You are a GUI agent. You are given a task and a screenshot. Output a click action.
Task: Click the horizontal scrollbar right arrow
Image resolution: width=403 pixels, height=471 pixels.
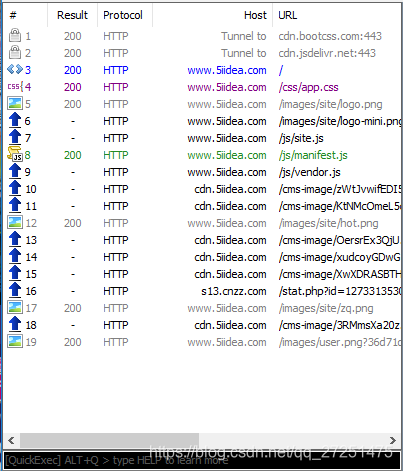pos(393,440)
